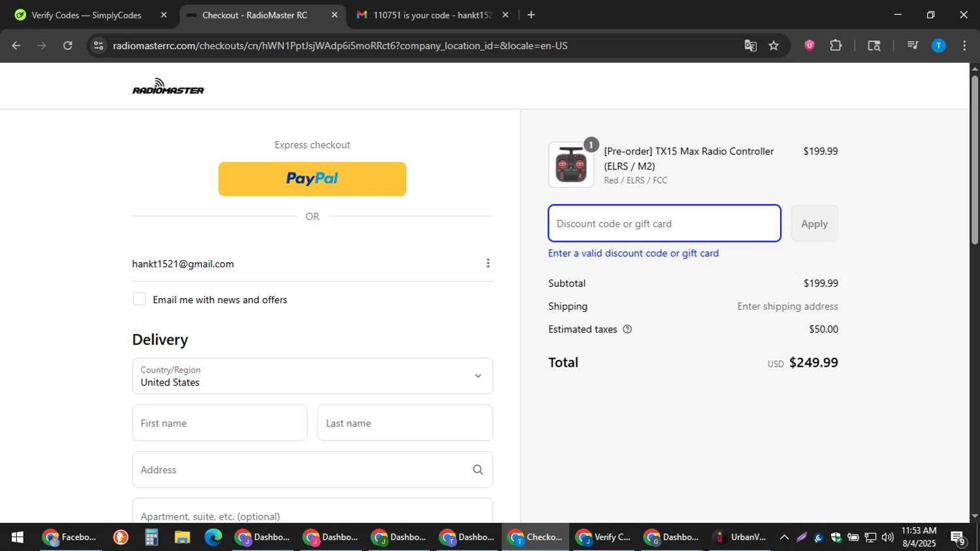Open DuckDuckGo browser from taskbar
The image size is (980, 551).
(120, 537)
